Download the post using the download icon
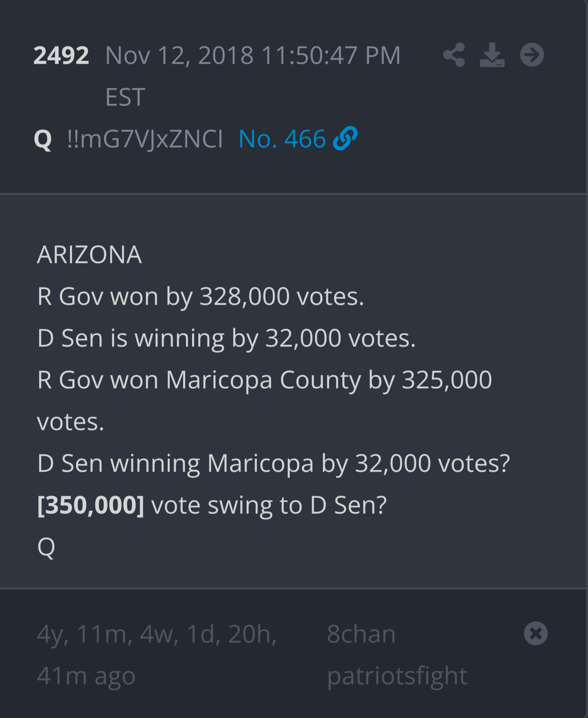 click(492, 55)
